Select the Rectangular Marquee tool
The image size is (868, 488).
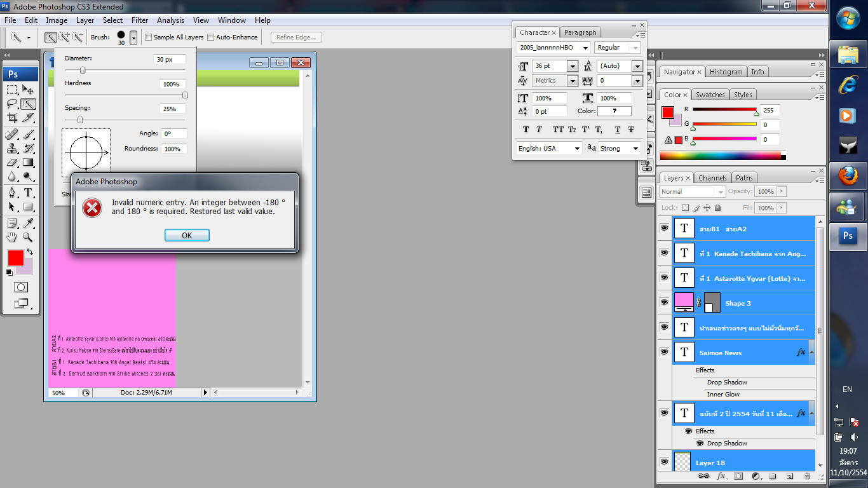point(12,90)
